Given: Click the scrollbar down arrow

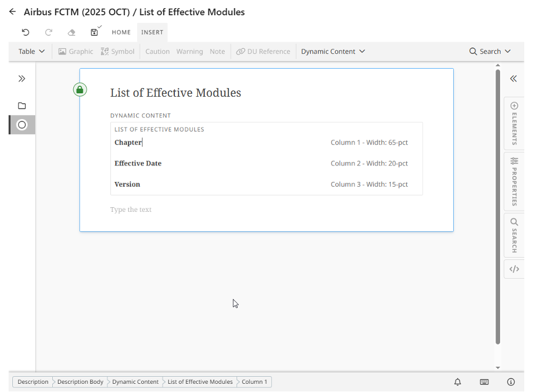Looking at the screenshot, I should tap(498, 367).
